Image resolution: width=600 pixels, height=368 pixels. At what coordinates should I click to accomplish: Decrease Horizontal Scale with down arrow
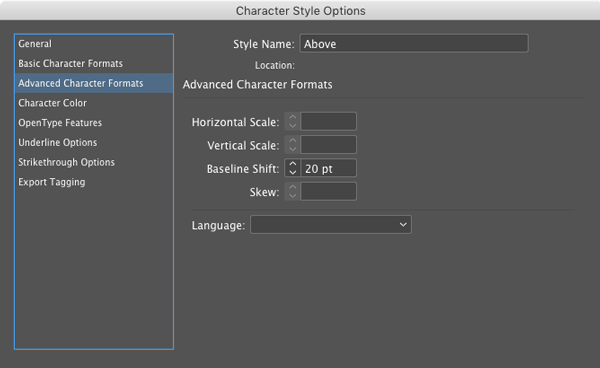pos(293,126)
